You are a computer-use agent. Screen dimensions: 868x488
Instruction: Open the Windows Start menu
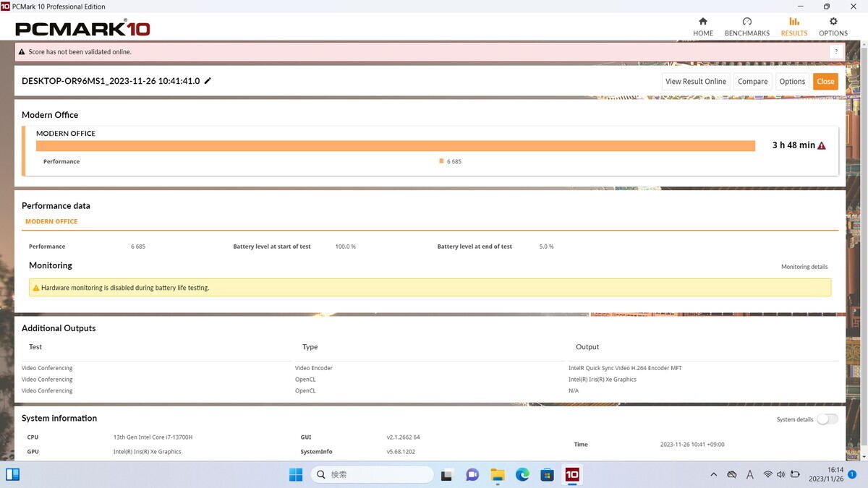[296, 474]
